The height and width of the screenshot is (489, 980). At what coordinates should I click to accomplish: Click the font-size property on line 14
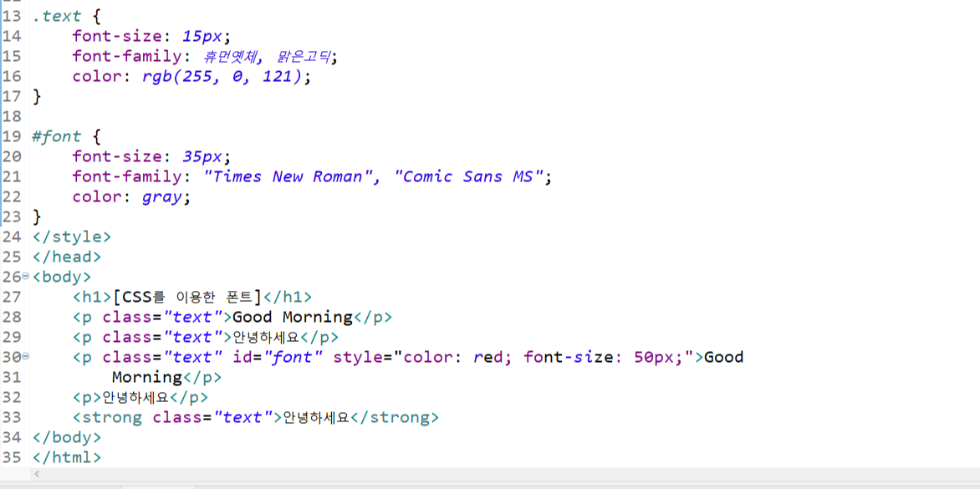(118, 36)
